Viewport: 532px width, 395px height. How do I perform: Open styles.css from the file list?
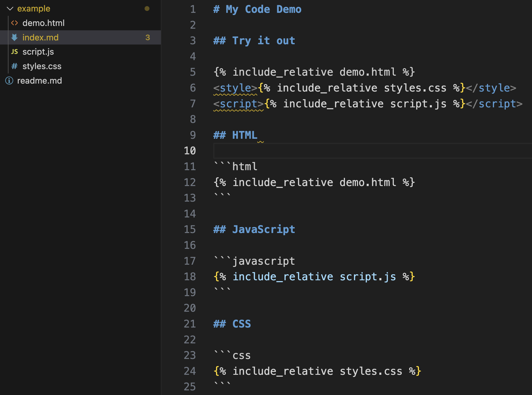(42, 66)
